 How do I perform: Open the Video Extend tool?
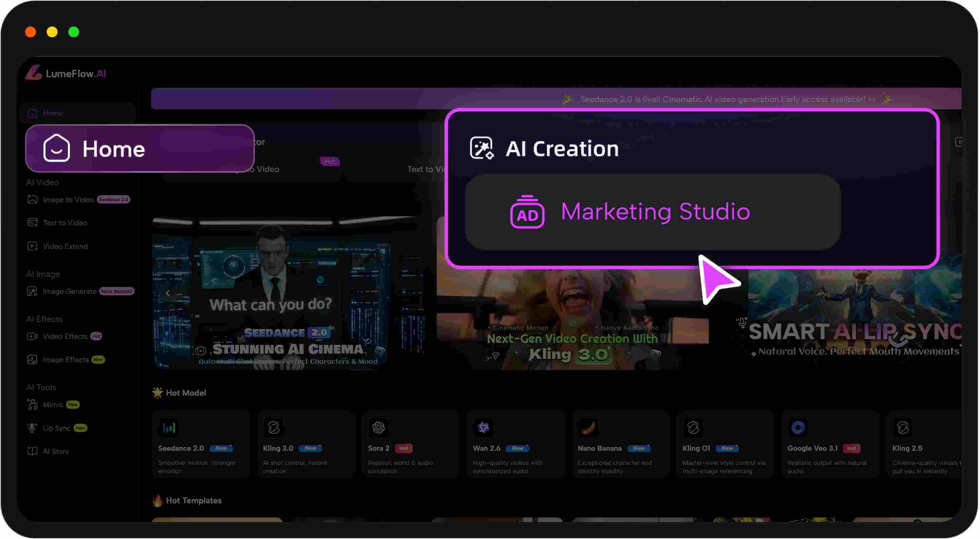point(57,246)
